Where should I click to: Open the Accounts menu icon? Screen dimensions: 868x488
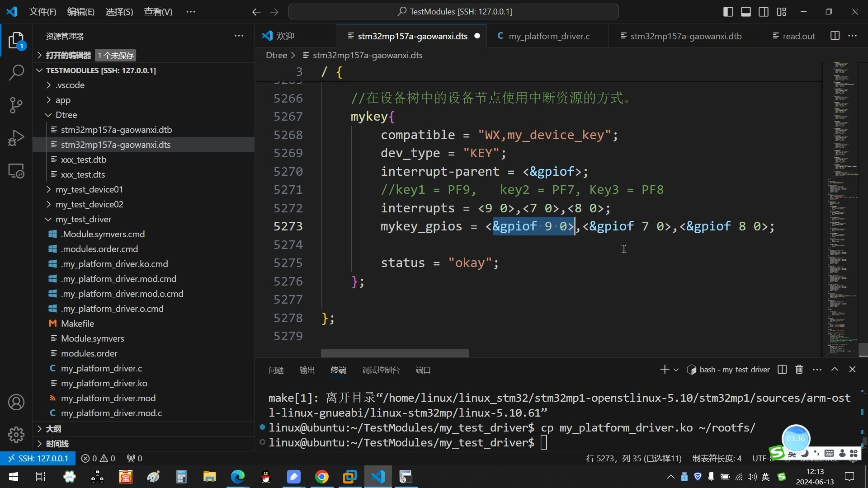click(16, 402)
